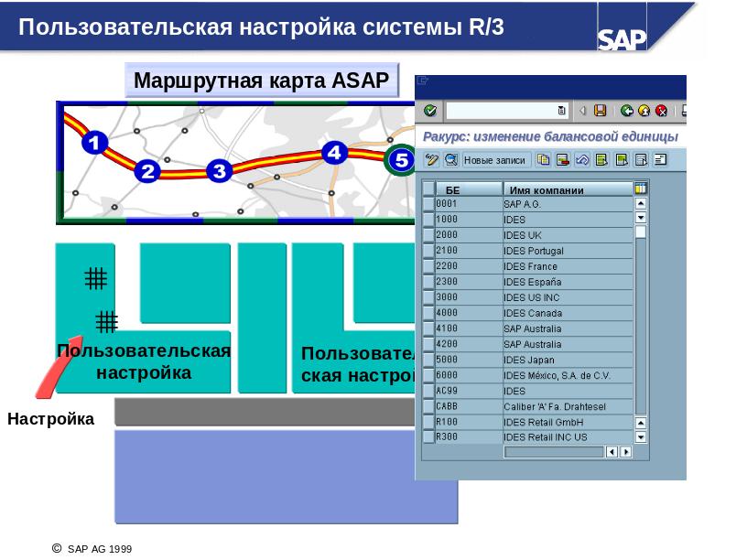Click the cell IDES Retail INC US
The height and width of the screenshot is (560, 747).
568,437
